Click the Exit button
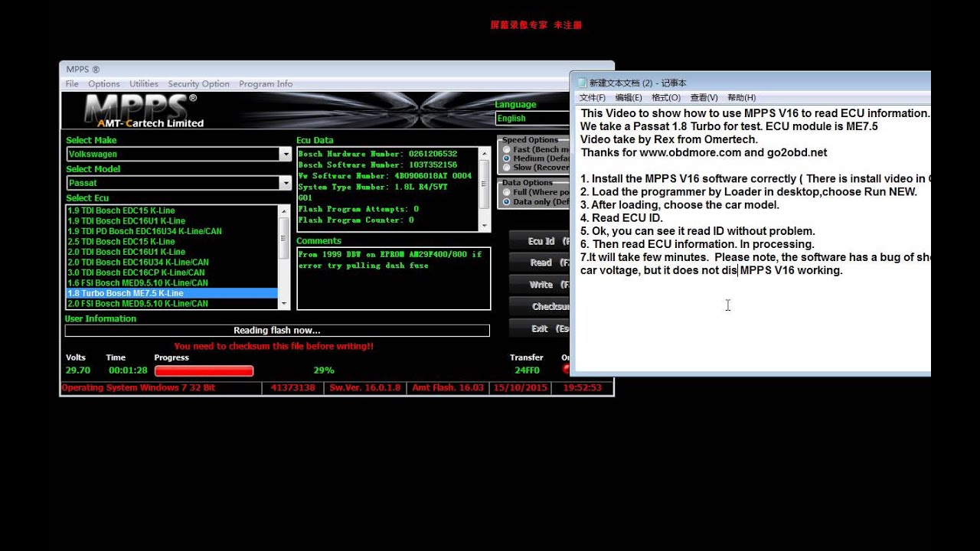Image resolution: width=980 pixels, height=551 pixels. point(540,328)
